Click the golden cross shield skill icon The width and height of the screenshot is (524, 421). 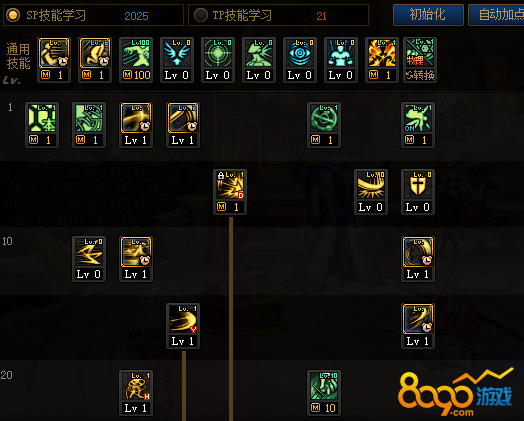(418, 185)
